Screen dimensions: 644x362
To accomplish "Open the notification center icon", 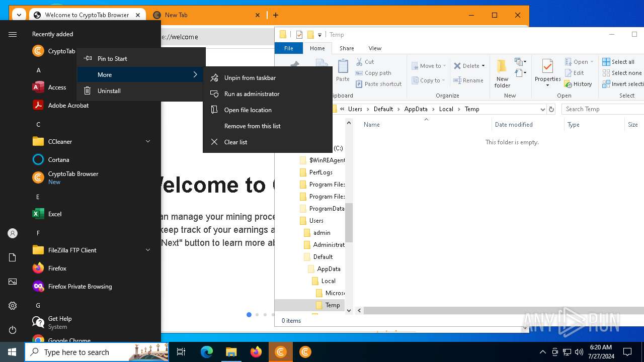I will pyautogui.click(x=627, y=352).
